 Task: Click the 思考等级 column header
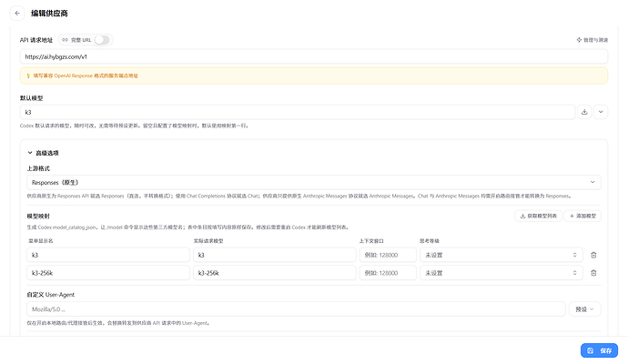tap(430, 241)
